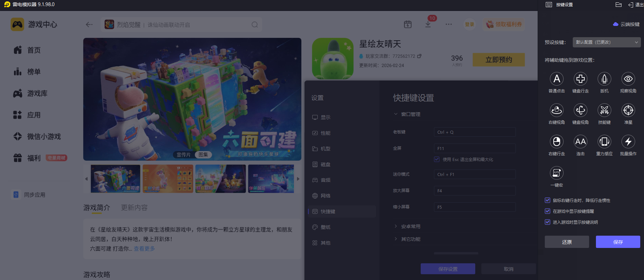Pick the 一键宏 macro script icon
The height and width of the screenshot is (280, 644).
tap(557, 173)
